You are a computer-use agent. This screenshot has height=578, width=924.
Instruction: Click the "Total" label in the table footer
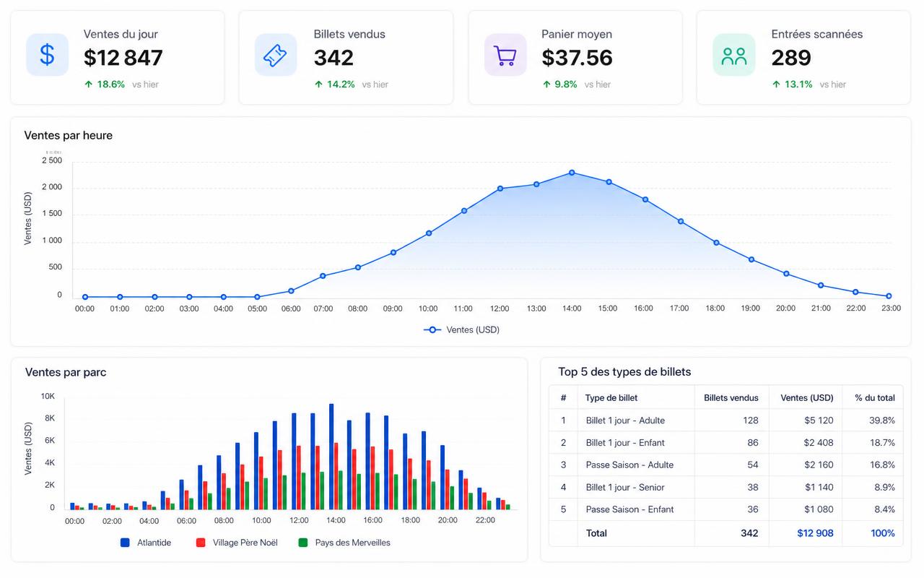(597, 533)
